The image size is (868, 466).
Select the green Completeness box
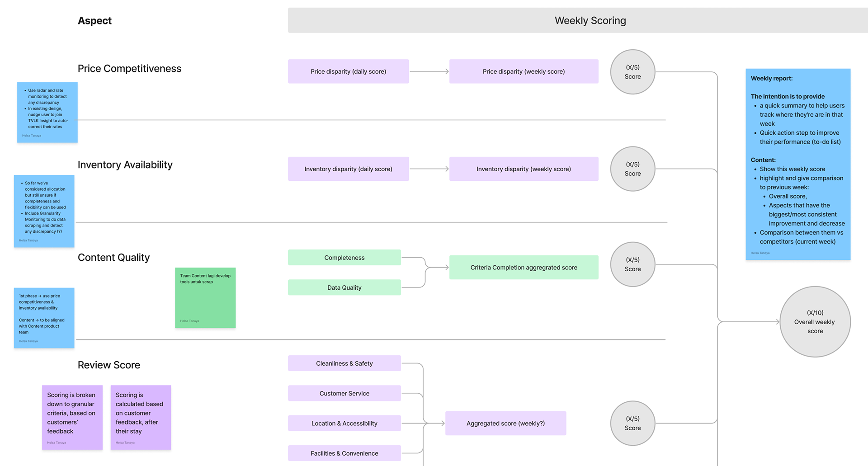[344, 258]
